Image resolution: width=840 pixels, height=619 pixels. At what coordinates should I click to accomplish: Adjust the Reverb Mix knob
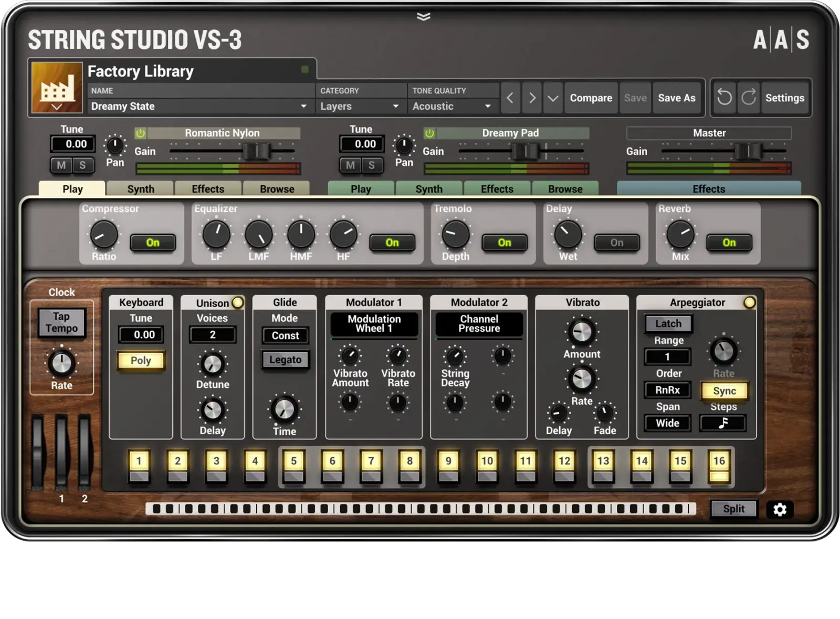pyautogui.click(x=680, y=235)
